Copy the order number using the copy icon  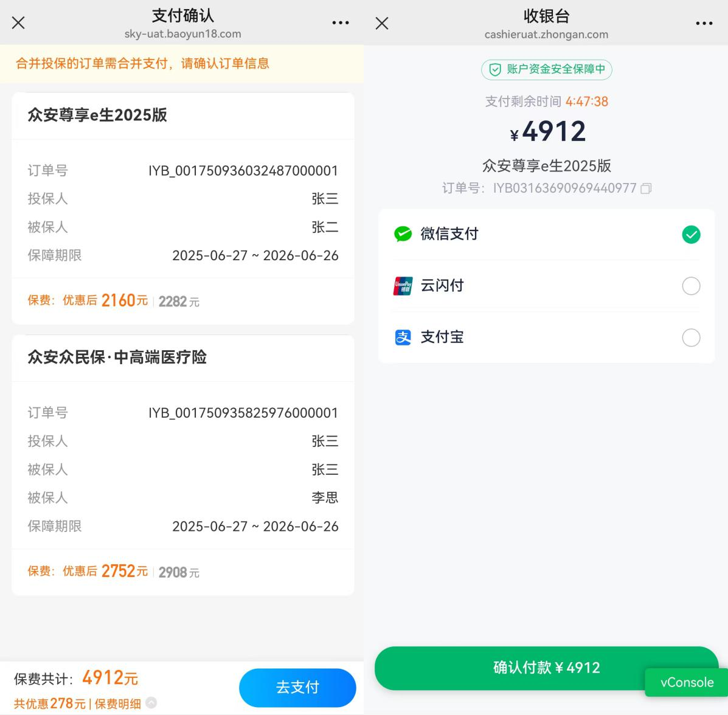coord(646,188)
